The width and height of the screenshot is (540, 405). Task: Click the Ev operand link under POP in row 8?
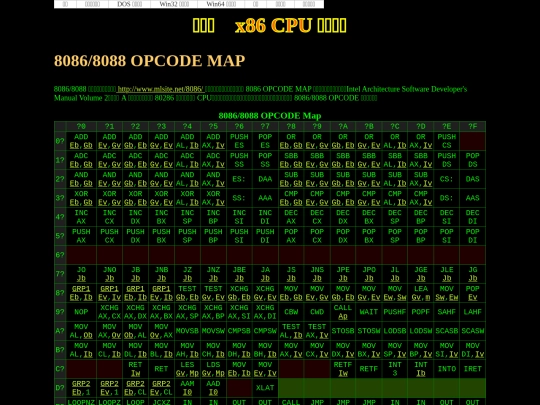click(x=472, y=297)
